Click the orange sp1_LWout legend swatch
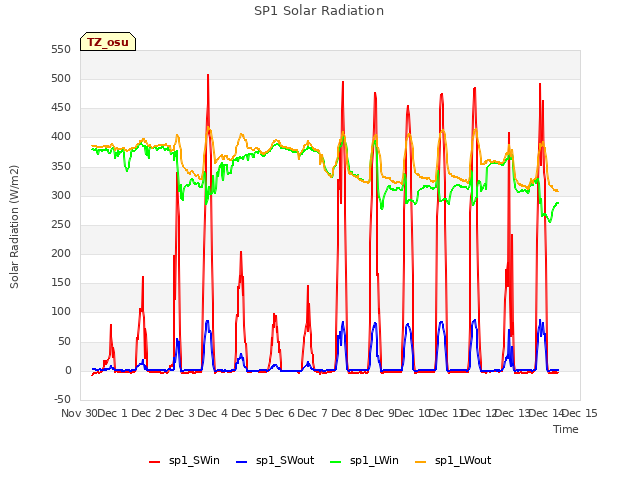Screen dimensions: 640x480 pyautogui.click(x=420, y=461)
